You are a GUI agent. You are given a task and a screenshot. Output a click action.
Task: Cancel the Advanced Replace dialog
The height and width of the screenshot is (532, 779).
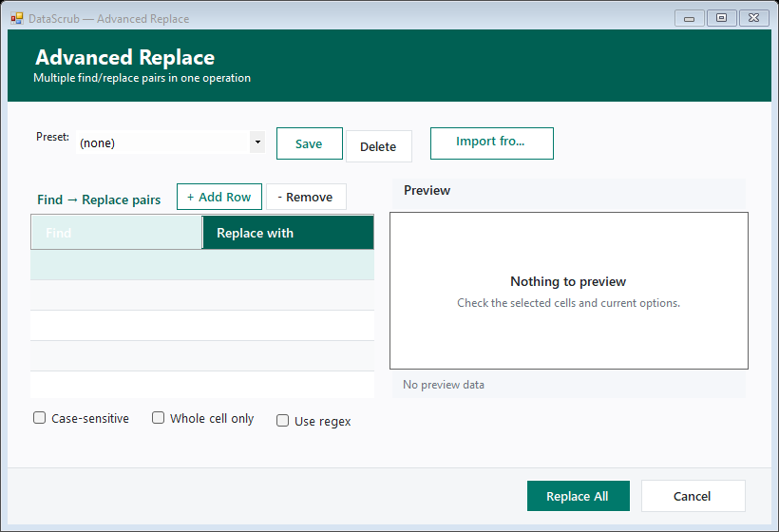693,496
